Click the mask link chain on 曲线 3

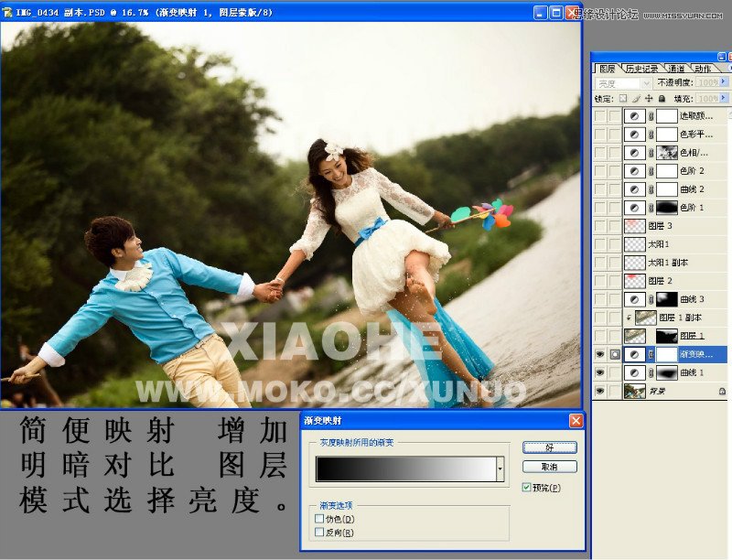[x=651, y=299]
